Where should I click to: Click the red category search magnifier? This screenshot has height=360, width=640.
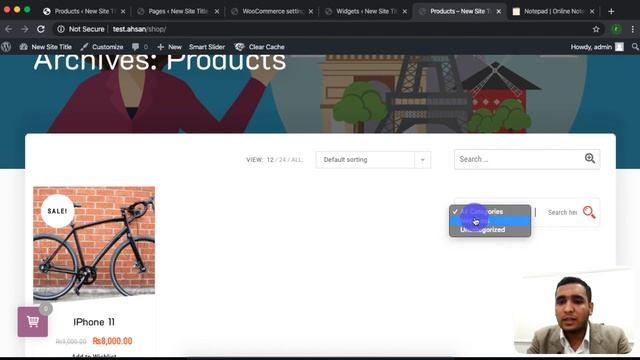(x=589, y=212)
